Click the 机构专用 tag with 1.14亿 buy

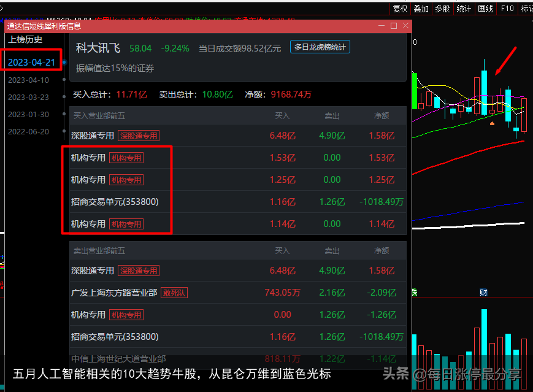(126, 225)
